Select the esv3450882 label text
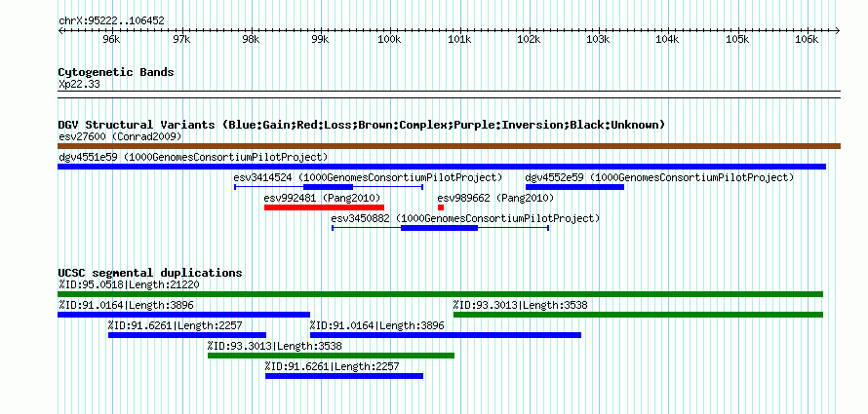Image resolution: width=868 pixels, height=414 pixels. click(x=465, y=218)
